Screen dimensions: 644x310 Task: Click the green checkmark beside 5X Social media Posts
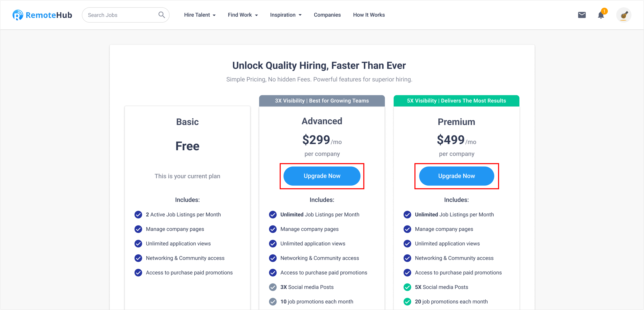click(407, 287)
